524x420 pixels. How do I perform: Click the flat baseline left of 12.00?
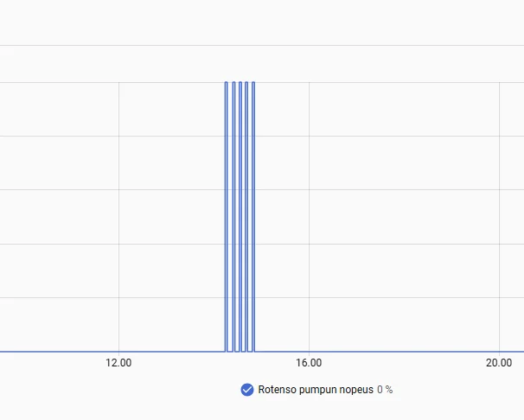click(59, 352)
